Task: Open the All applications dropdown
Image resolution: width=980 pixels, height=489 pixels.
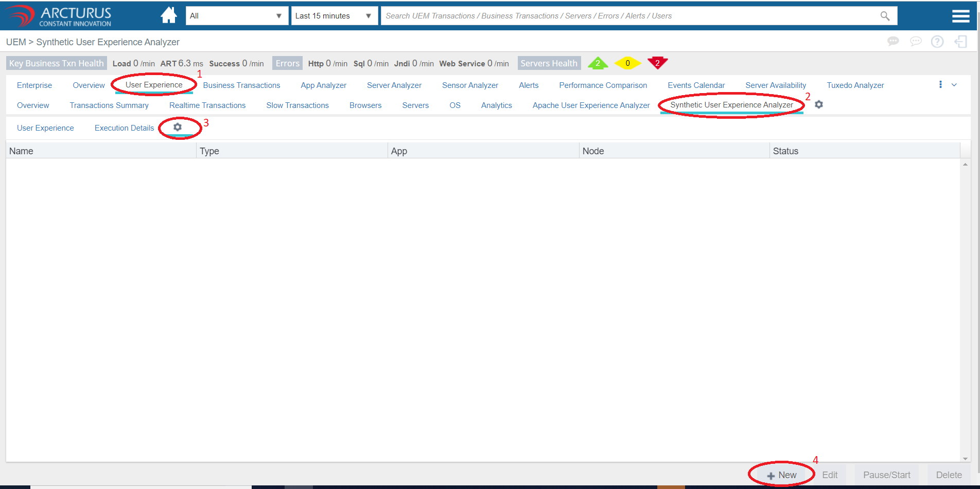Action: pyautogui.click(x=236, y=16)
